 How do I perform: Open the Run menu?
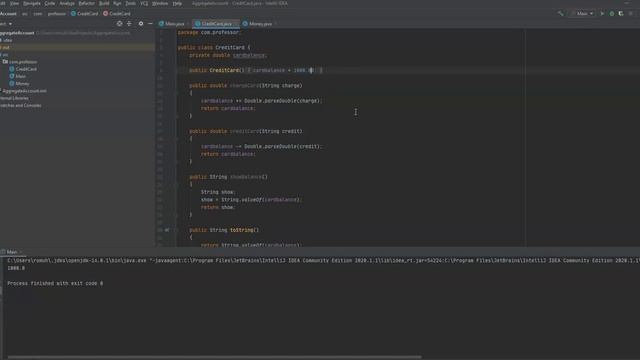(x=117, y=3)
